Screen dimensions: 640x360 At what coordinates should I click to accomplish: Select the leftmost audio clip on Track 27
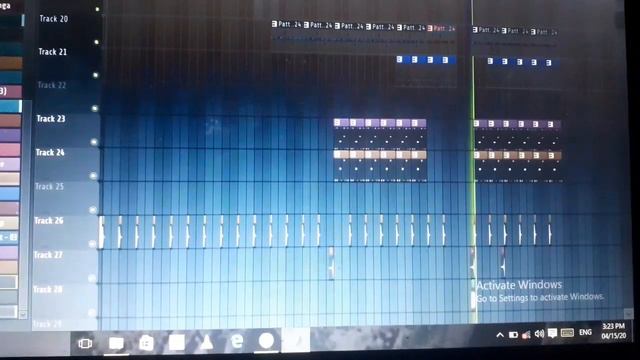point(331,263)
